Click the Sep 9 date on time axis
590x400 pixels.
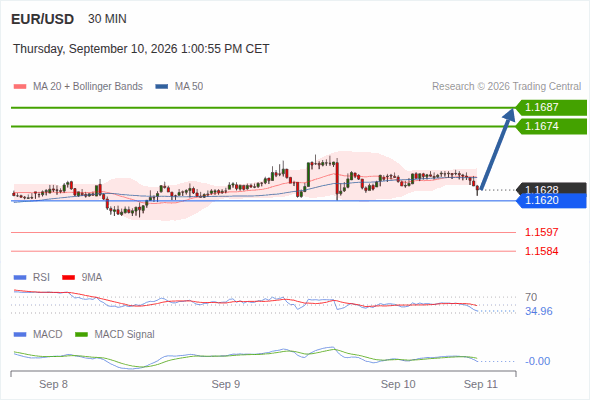(x=226, y=384)
